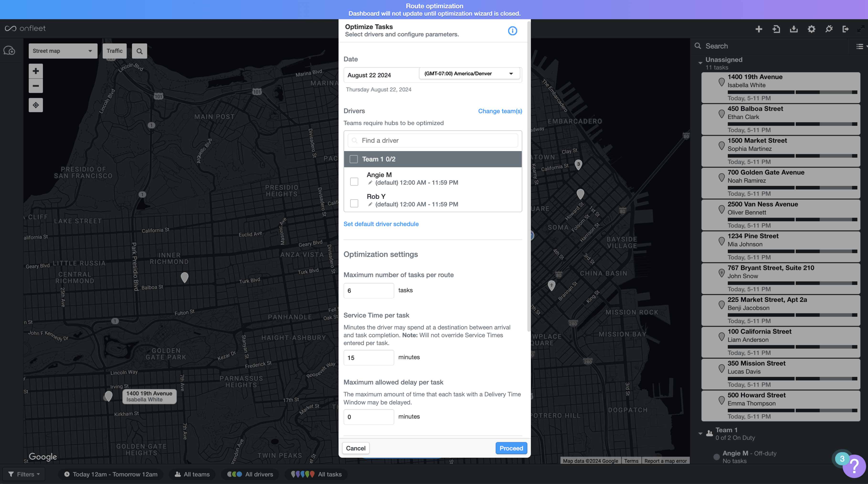Open the import tasks icon in the header

[x=776, y=29]
